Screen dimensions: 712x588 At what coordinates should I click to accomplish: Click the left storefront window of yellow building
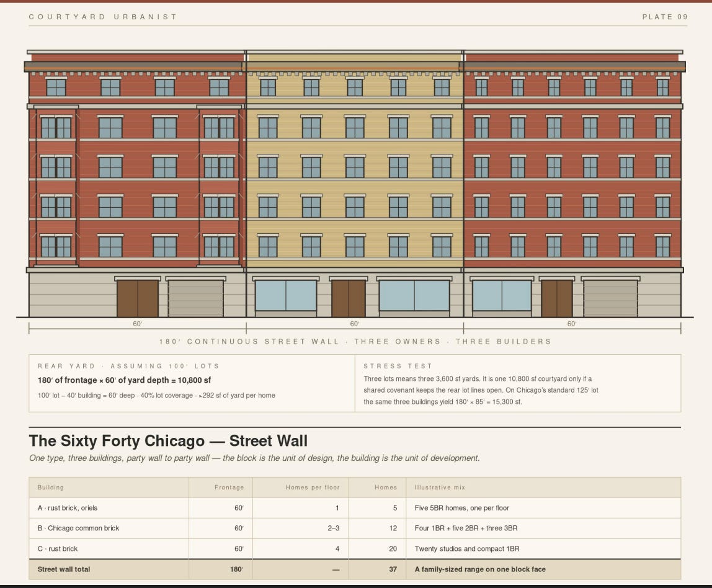pos(286,295)
